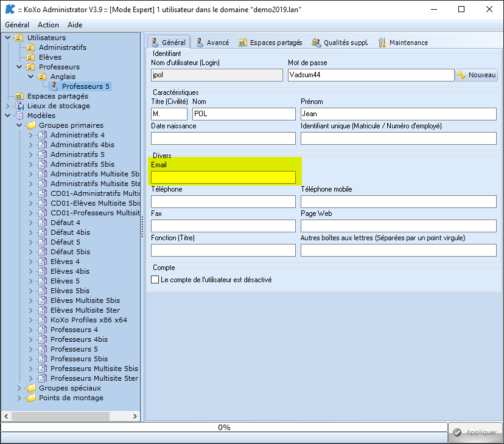Click the Fonction (Titre) field

click(223, 250)
